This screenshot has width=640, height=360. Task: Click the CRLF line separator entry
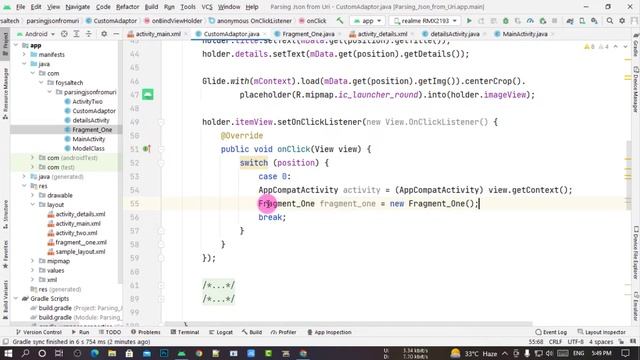click(555, 342)
